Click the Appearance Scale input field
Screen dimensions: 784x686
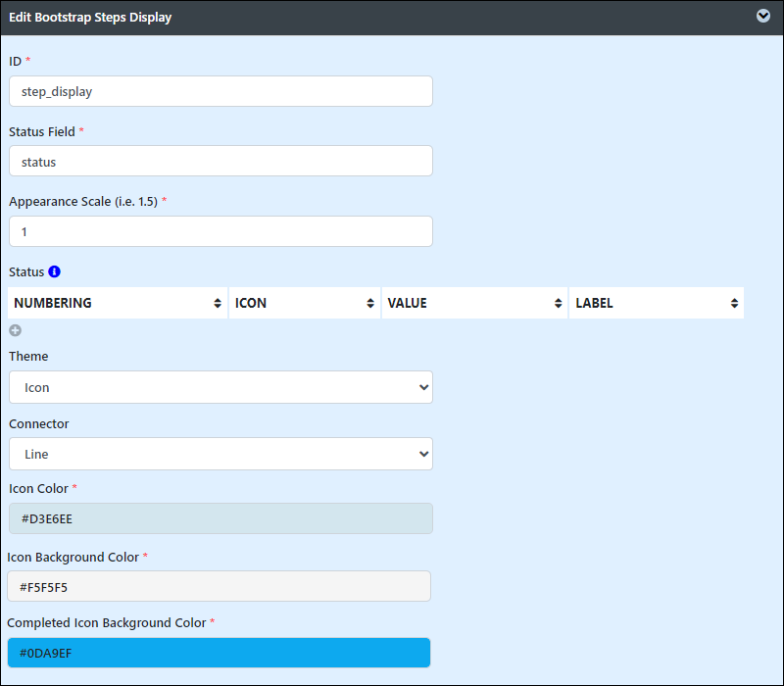pos(220,231)
